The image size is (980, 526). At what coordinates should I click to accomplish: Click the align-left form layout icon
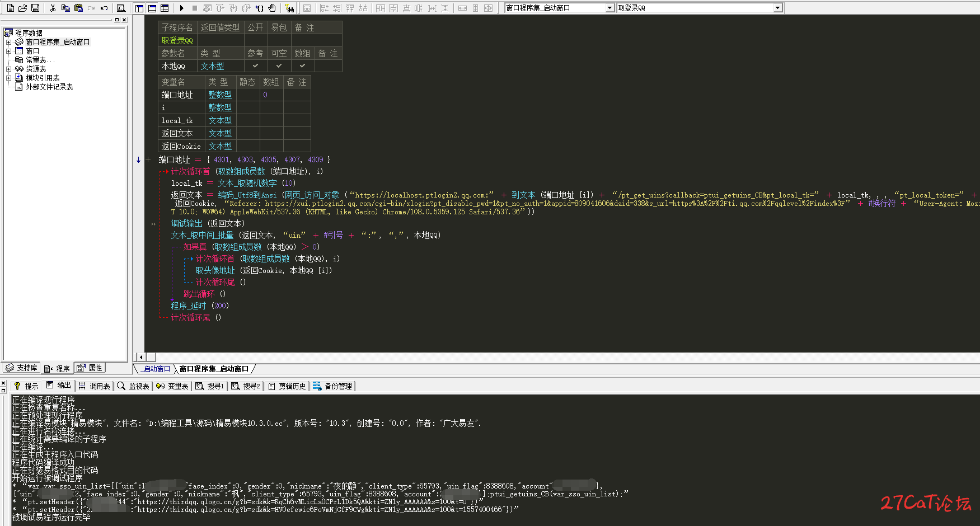click(324, 8)
